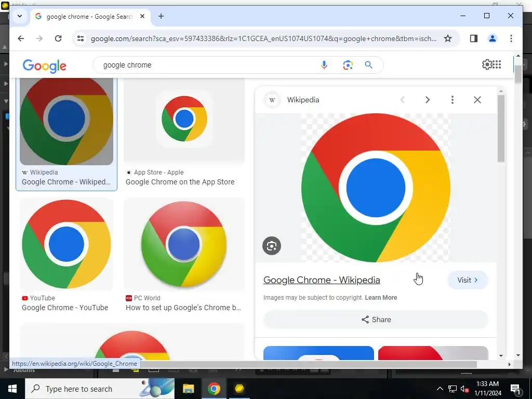The image size is (532, 399).
Task: Click Google Chrome - YouTube title
Action: coord(65,308)
